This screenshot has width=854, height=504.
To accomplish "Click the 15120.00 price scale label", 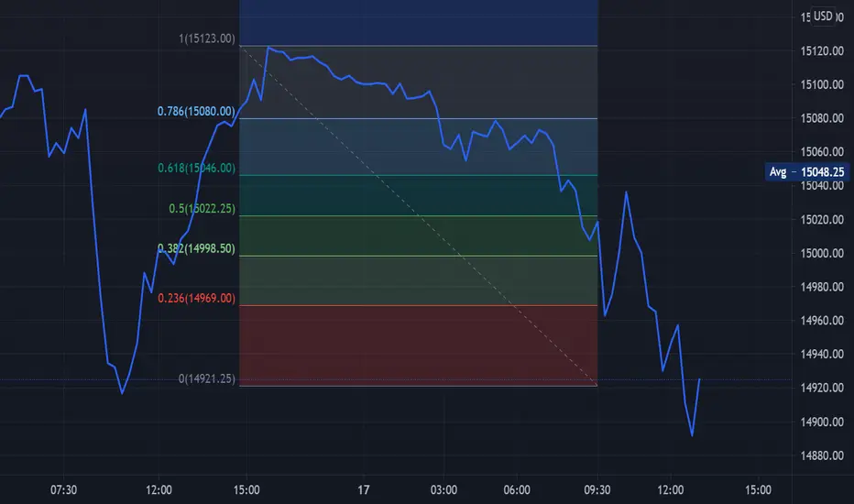I will click(822, 51).
